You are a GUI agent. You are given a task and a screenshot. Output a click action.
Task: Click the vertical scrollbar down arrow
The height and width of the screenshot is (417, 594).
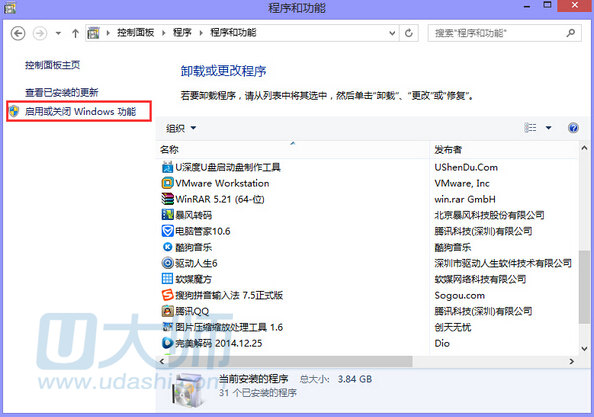pyautogui.click(x=584, y=349)
